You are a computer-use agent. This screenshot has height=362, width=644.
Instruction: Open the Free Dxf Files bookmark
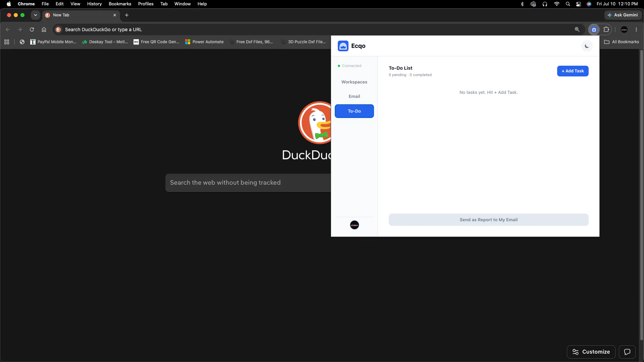click(x=252, y=42)
